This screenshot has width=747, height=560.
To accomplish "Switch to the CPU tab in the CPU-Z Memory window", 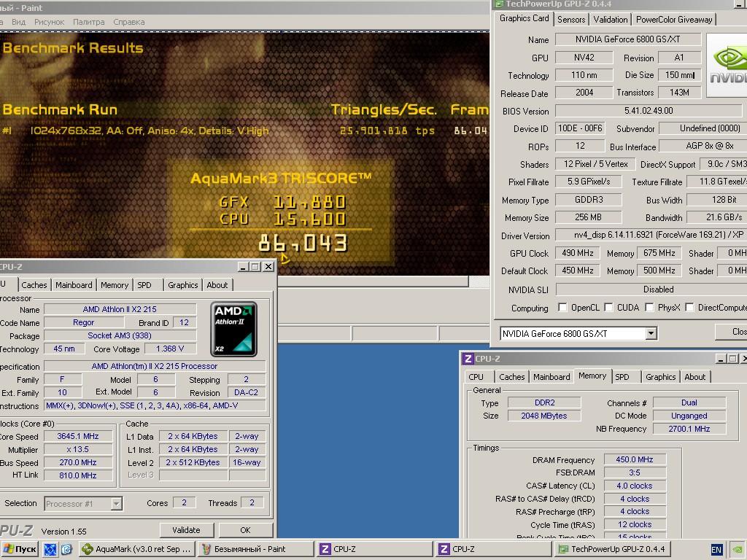I will pos(476,377).
